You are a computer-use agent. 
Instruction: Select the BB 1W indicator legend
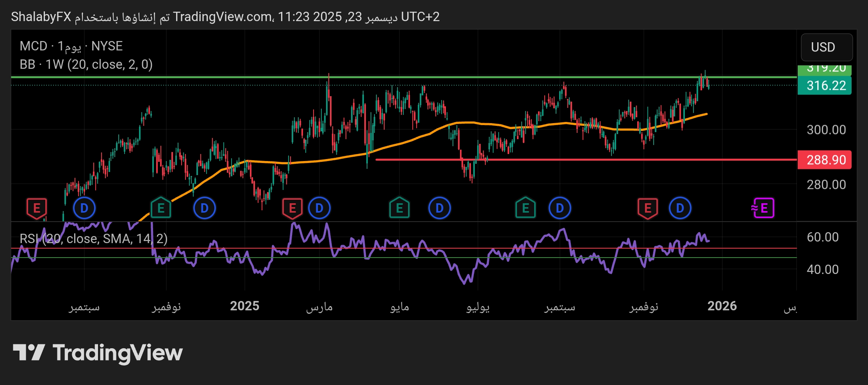[86, 64]
